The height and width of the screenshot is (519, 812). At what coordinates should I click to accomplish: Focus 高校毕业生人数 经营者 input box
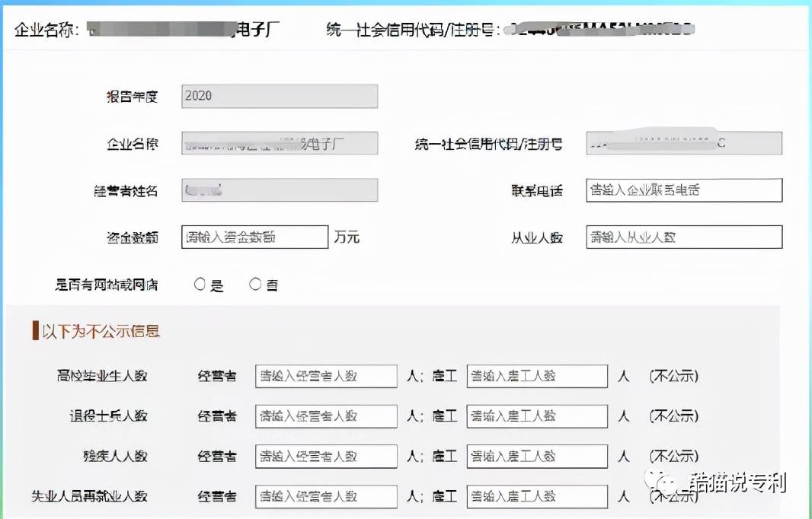326,376
